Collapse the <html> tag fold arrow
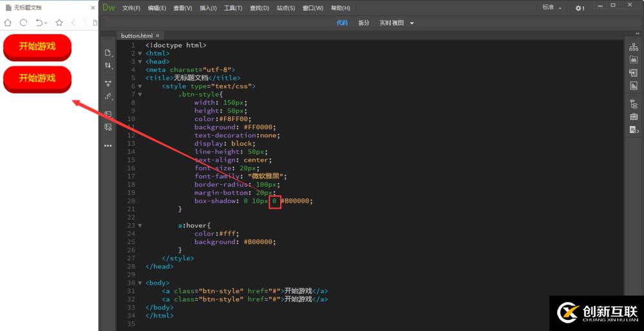 click(x=140, y=53)
